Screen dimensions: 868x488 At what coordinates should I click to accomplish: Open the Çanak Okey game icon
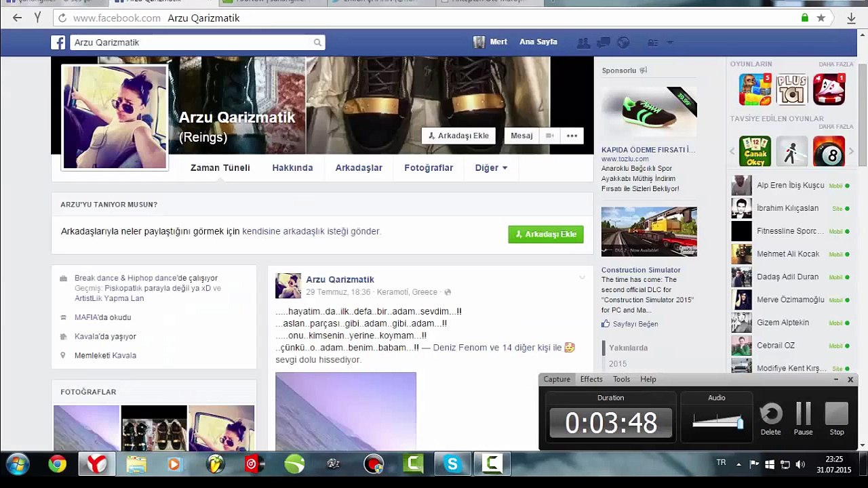point(755,151)
